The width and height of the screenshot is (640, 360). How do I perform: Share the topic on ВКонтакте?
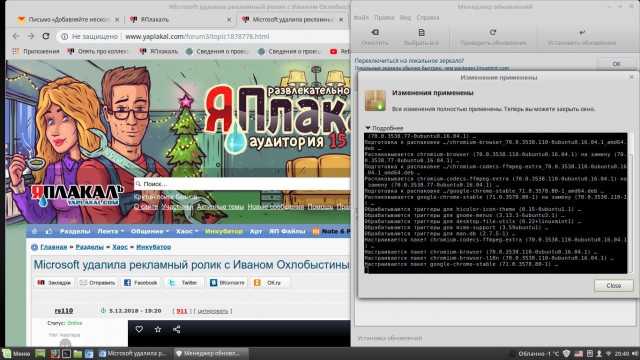(227, 282)
